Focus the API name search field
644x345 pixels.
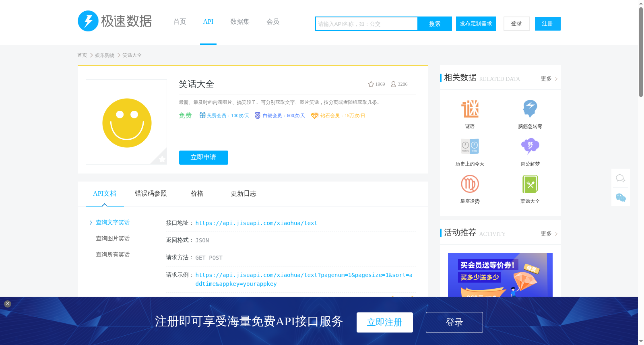(367, 24)
